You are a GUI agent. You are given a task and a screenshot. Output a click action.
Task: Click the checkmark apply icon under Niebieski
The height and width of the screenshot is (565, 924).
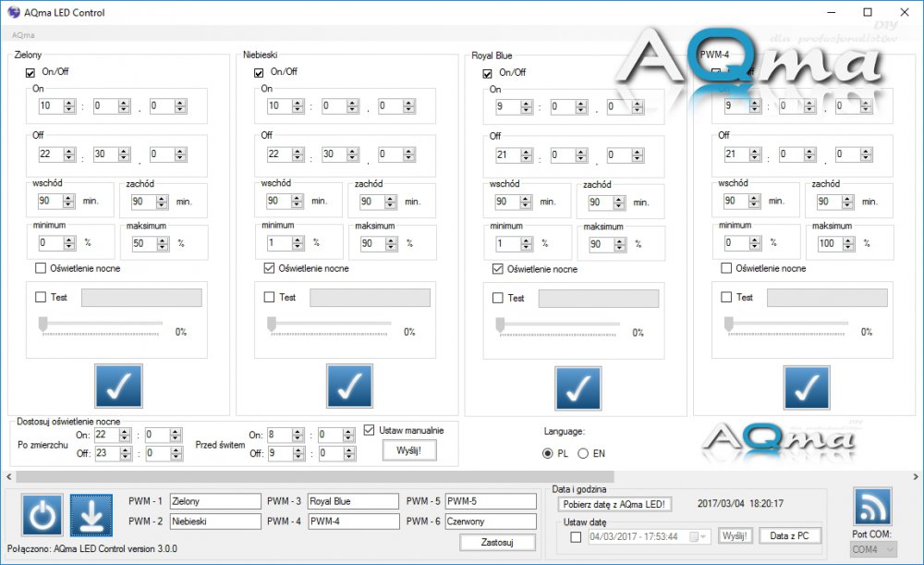tap(349, 386)
